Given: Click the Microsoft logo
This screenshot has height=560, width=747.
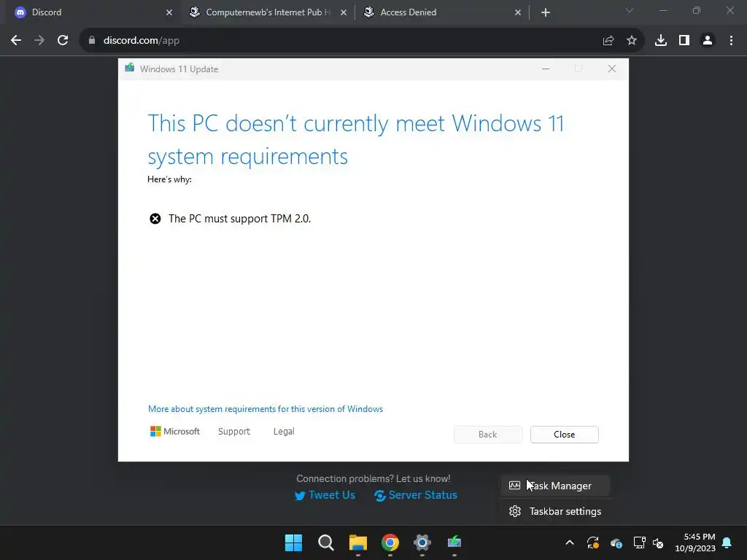Looking at the screenshot, I should [175, 432].
